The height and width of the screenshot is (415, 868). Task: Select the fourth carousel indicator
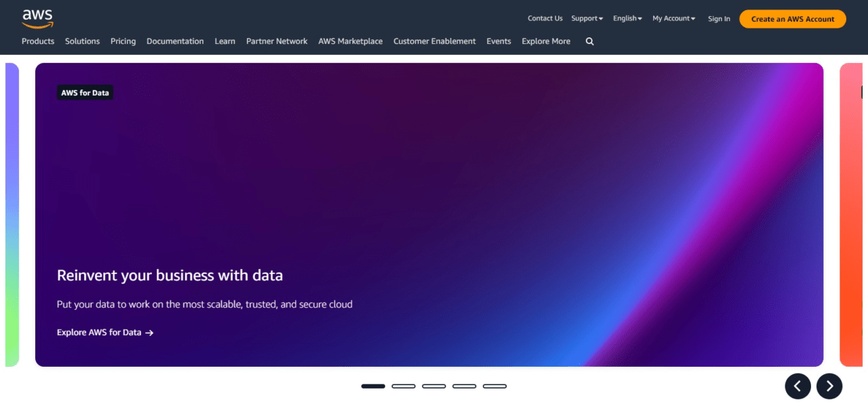click(465, 386)
